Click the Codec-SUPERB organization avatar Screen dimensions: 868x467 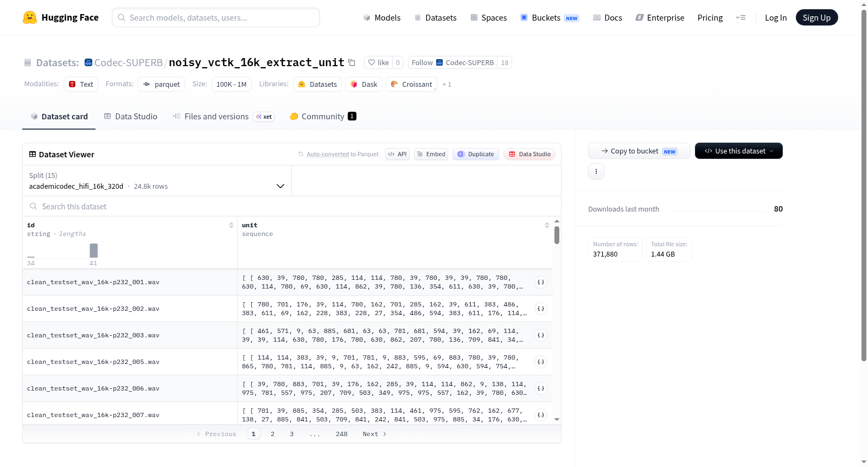click(x=88, y=62)
